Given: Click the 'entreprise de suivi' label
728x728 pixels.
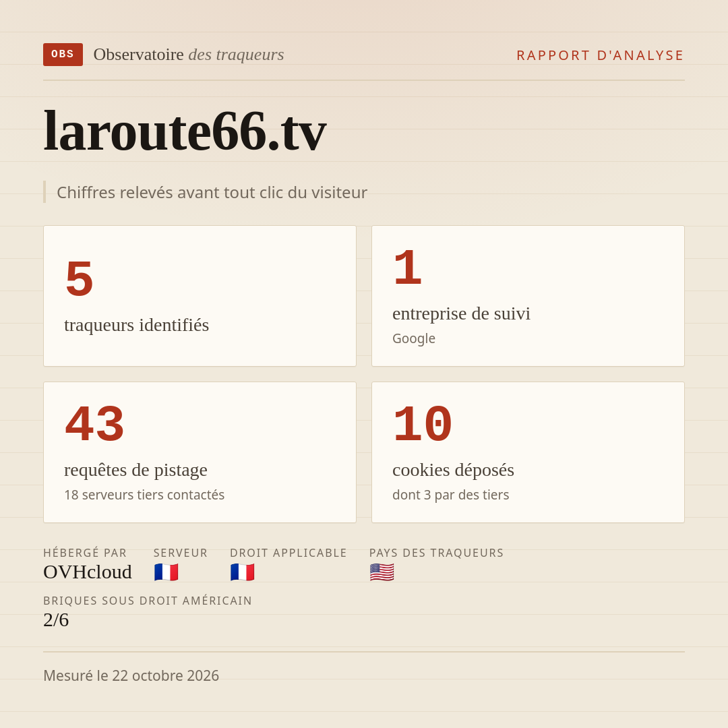Looking at the screenshot, I should click(461, 313).
